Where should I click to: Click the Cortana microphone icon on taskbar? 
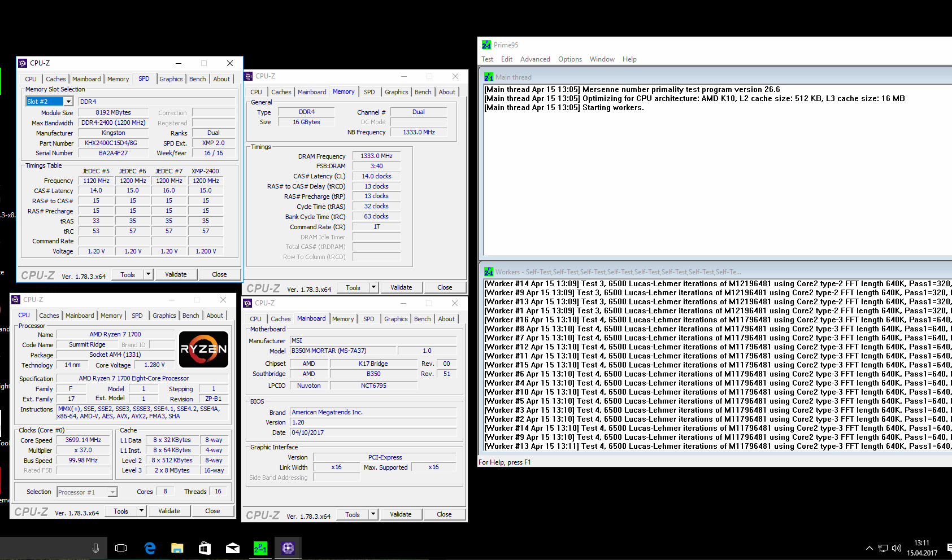point(95,548)
